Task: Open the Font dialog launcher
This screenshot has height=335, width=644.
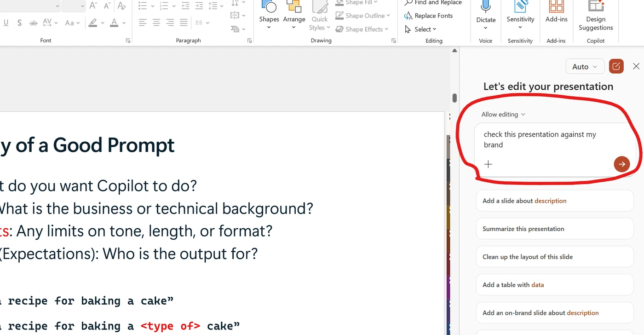Action: (x=128, y=41)
